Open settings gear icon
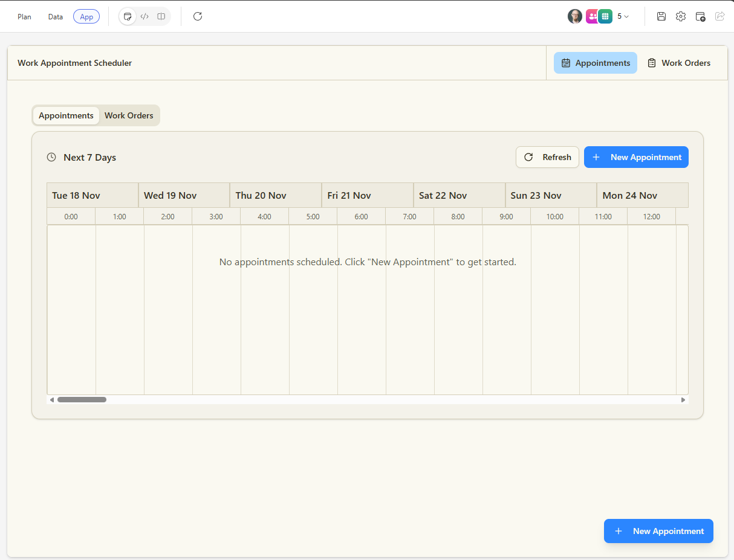 [681, 16]
